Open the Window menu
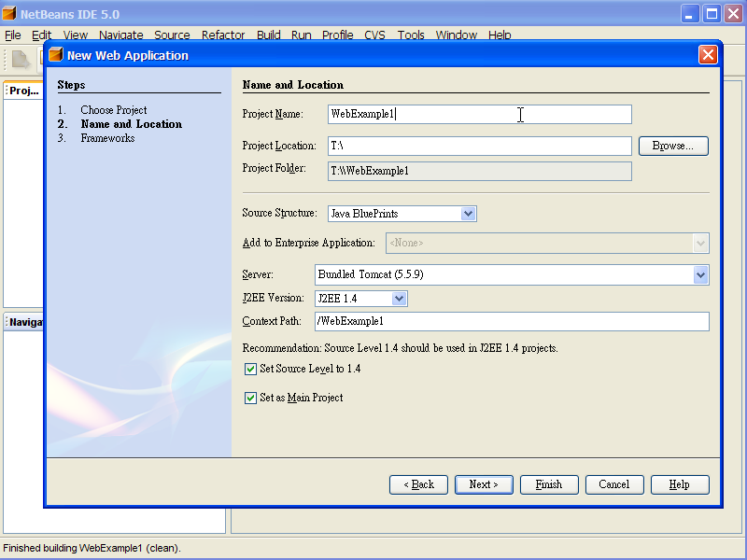The width and height of the screenshot is (747, 560). tap(457, 35)
